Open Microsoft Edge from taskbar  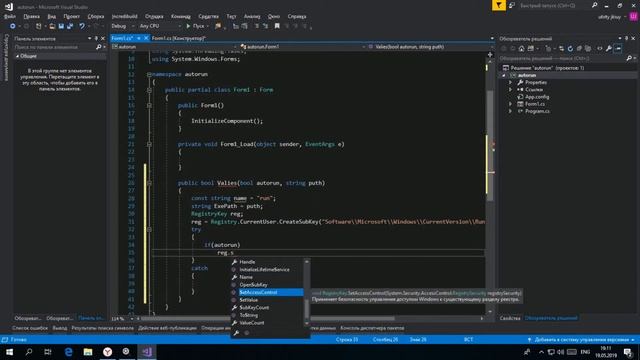pos(68,352)
